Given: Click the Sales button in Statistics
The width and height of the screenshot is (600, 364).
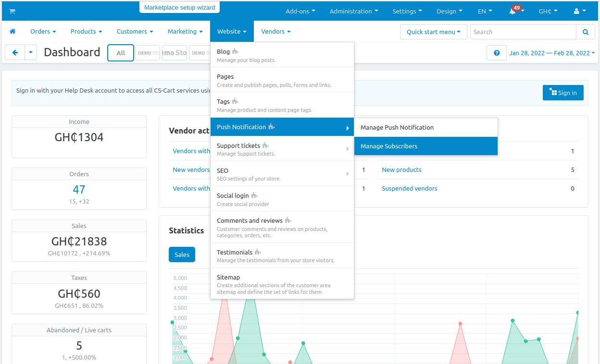Looking at the screenshot, I should pyautogui.click(x=182, y=255).
